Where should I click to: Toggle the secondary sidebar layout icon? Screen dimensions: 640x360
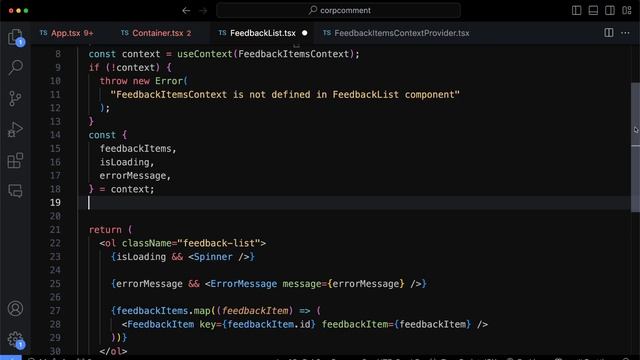pos(610,11)
